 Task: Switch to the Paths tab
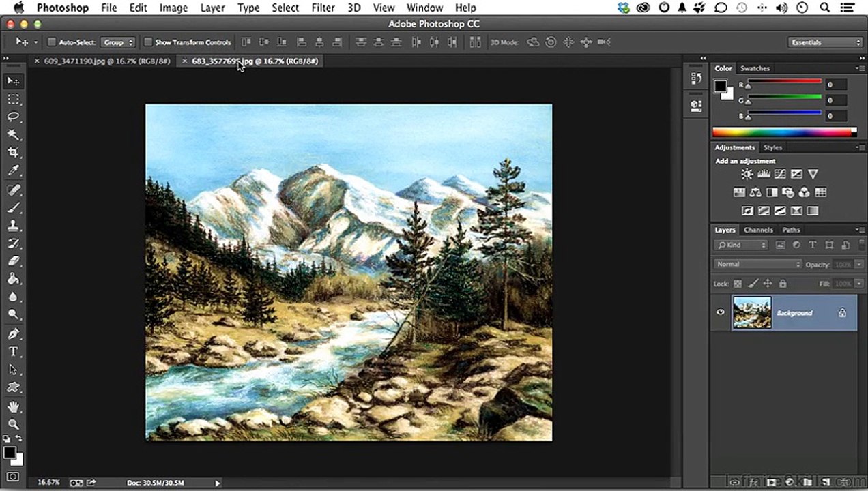pyautogui.click(x=791, y=230)
